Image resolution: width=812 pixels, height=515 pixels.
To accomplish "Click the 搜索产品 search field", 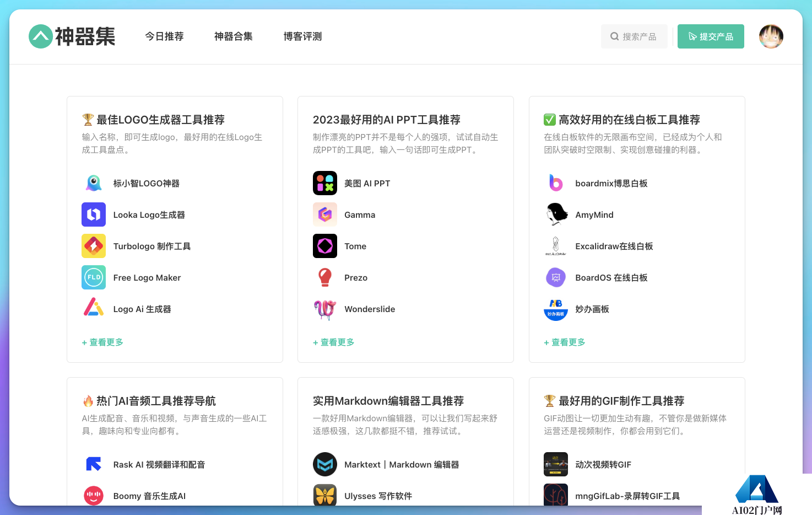I will click(x=634, y=36).
